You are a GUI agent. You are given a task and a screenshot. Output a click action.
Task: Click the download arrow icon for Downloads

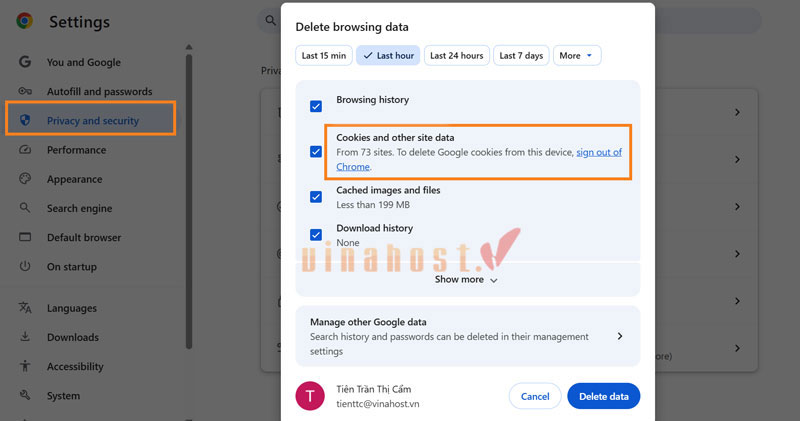[x=24, y=337]
